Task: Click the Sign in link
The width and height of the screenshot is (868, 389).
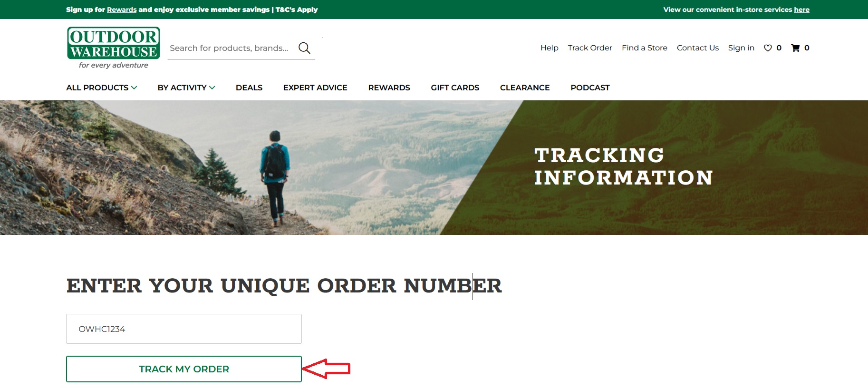Action: tap(741, 48)
